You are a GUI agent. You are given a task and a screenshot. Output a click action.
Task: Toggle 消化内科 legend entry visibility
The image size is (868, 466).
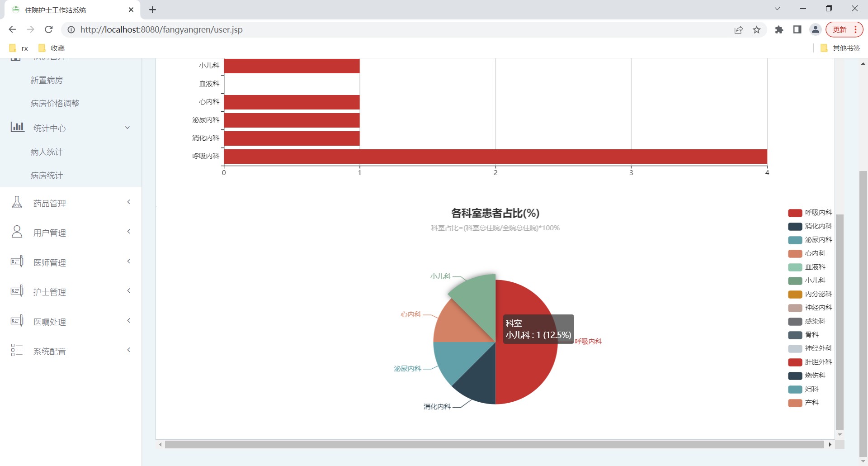810,226
